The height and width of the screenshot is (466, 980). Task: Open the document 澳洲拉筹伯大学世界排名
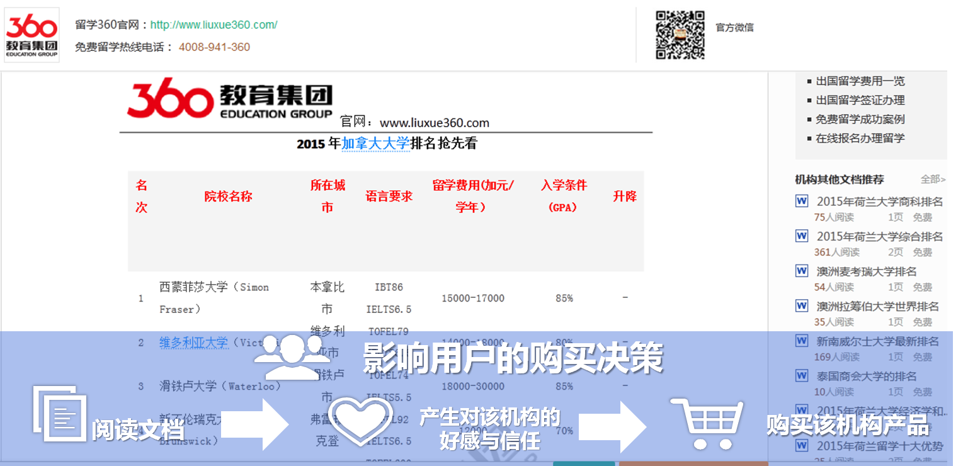click(x=878, y=307)
